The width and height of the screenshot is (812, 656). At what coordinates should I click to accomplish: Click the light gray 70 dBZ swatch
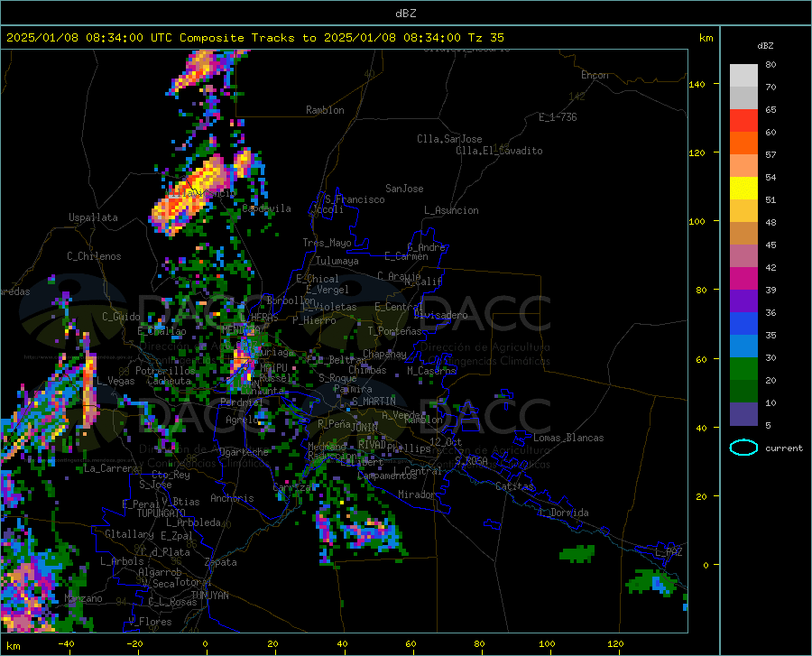(x=743, y=76)
